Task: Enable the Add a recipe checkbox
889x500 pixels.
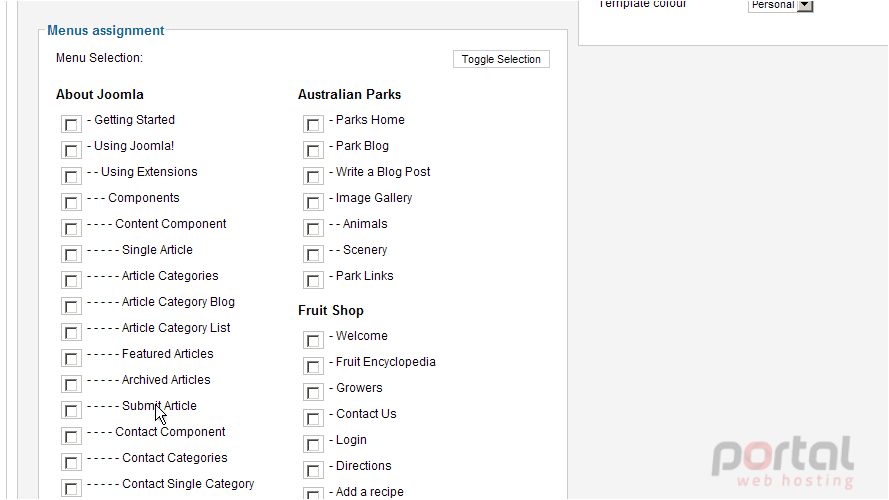Action: pyautogui.click(x=313, y=493)
